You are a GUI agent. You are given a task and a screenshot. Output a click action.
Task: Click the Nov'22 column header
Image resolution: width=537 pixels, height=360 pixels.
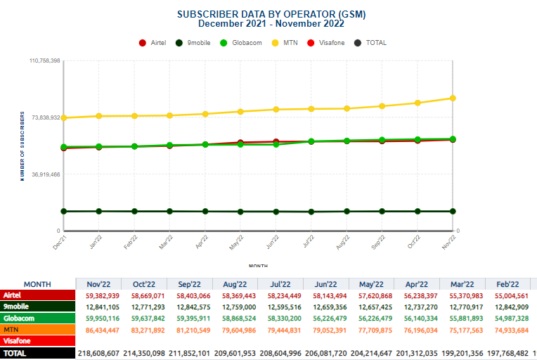tap(99, 284)
